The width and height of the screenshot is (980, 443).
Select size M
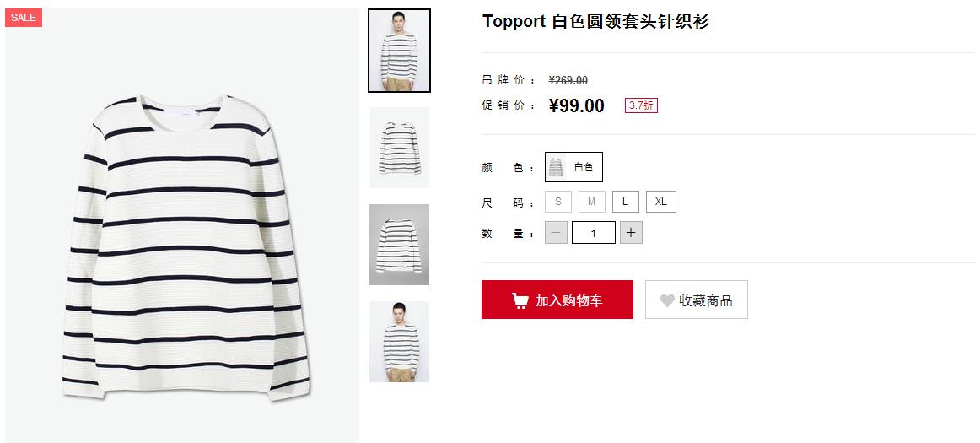click(x=592, y=202)
